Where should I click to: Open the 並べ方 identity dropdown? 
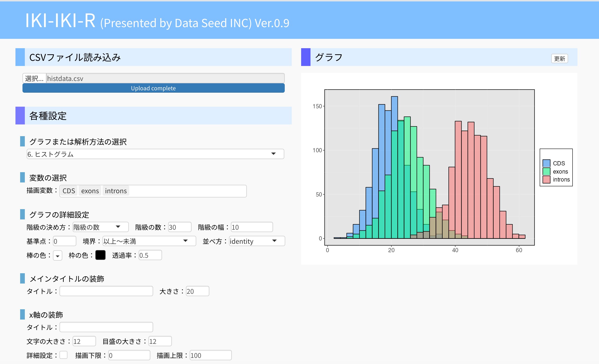click(x=257, y=241)
